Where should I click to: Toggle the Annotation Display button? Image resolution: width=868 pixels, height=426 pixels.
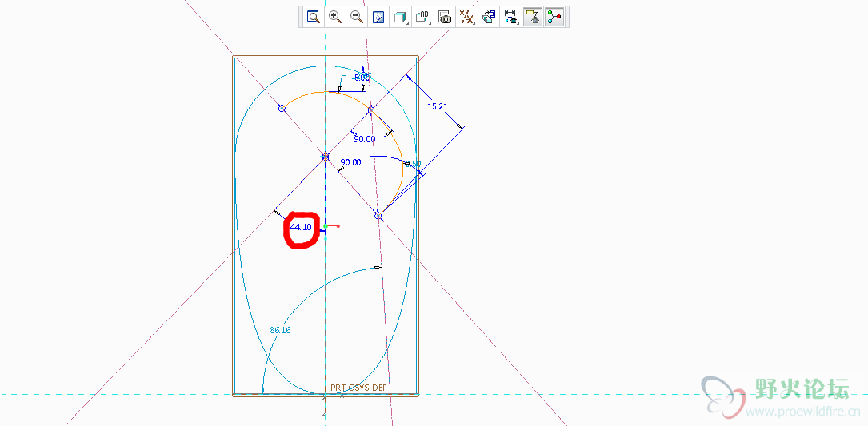(533, 17)
